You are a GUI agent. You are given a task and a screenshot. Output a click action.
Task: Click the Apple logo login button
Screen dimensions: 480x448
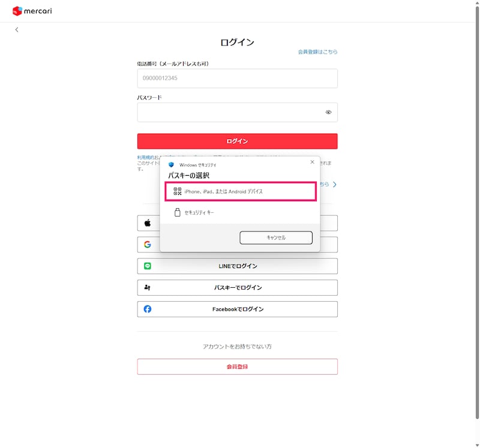(x=148, y=223)
